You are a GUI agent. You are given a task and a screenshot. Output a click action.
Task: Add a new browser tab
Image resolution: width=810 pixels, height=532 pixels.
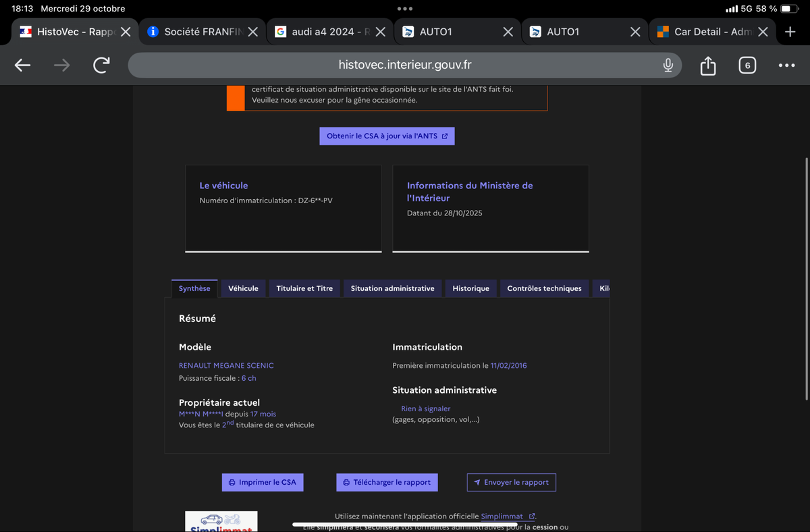(x=790, y=32)
